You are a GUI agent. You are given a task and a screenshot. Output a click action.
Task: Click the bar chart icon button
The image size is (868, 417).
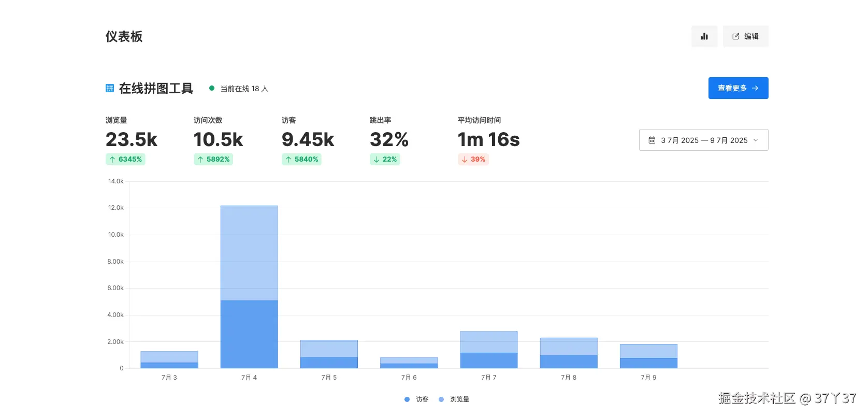click(704, 36)
